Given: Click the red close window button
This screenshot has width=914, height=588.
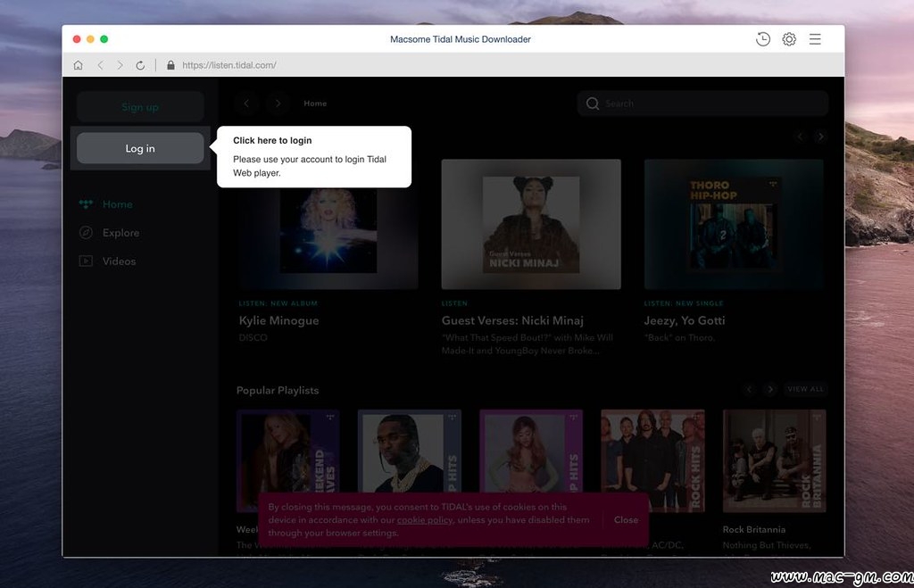Looking at the screenshot, I should (x=77, y=39).
